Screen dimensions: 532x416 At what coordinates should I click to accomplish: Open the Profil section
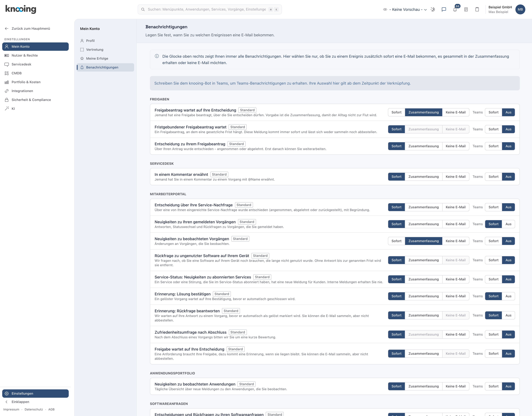tap(105, 41)
